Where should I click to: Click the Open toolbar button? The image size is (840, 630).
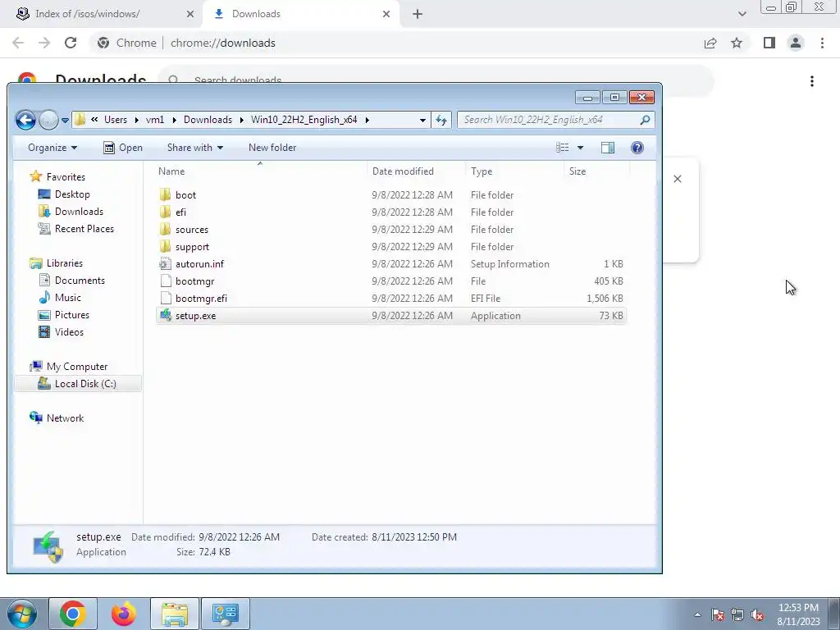click(123, 148)
